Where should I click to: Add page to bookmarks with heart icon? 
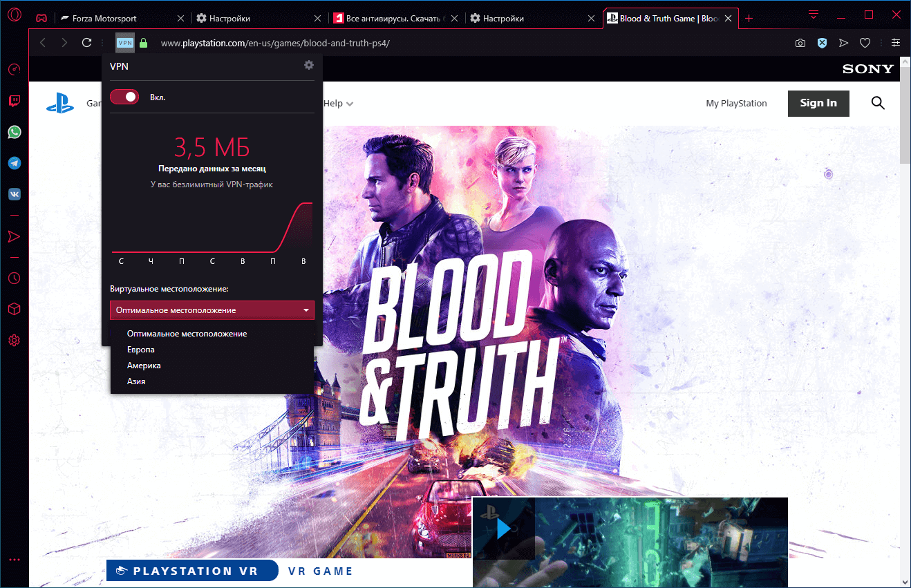tap(865, 43)
